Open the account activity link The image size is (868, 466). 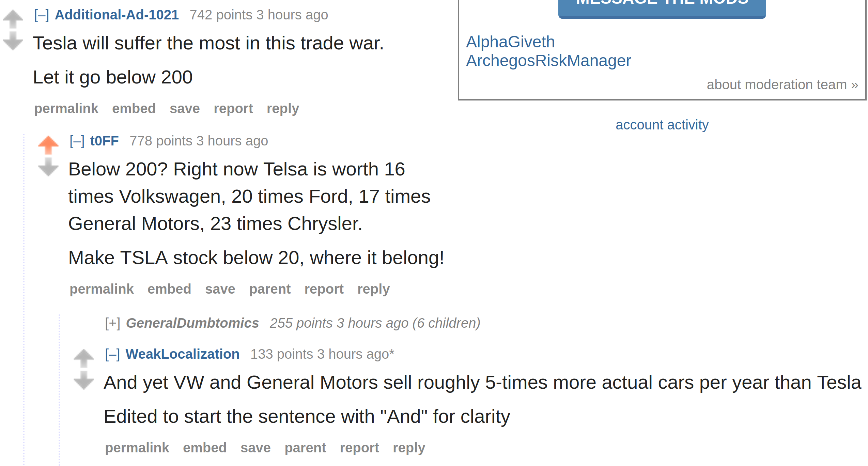tap(662, 125)
